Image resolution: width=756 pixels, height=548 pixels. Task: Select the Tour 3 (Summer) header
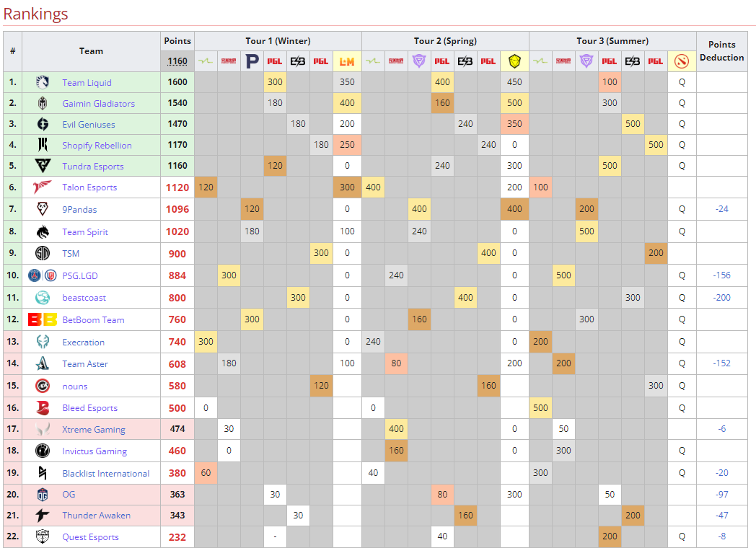612,41
